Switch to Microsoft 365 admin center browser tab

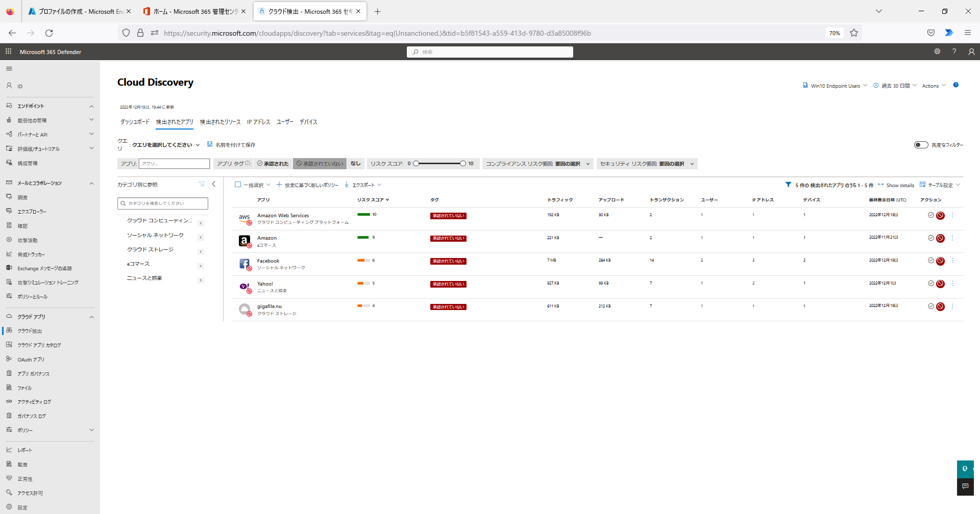point(194,11)
